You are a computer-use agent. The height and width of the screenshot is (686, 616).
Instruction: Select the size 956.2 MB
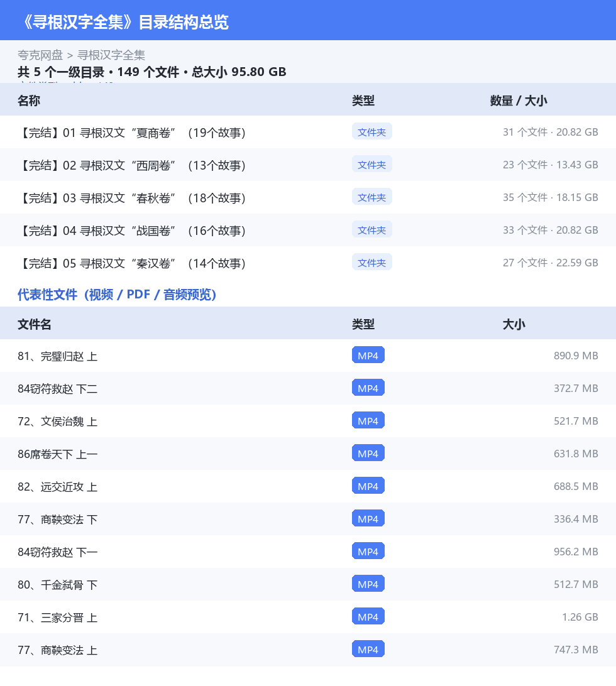tap(576, 552)
